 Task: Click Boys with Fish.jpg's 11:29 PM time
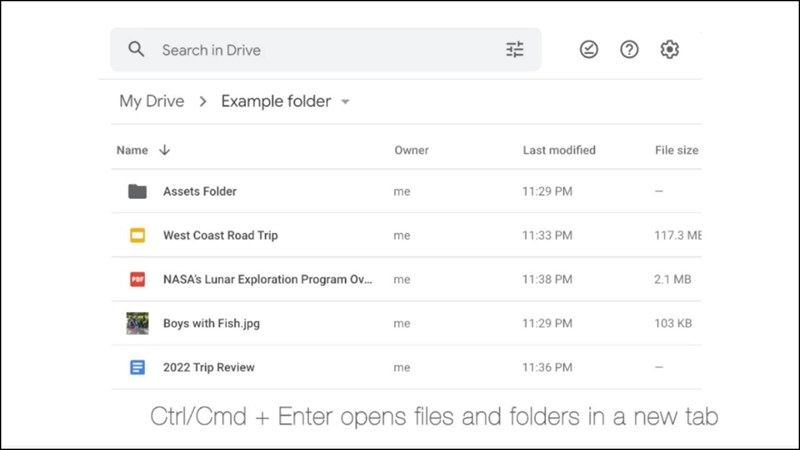[x=547, y=323]
